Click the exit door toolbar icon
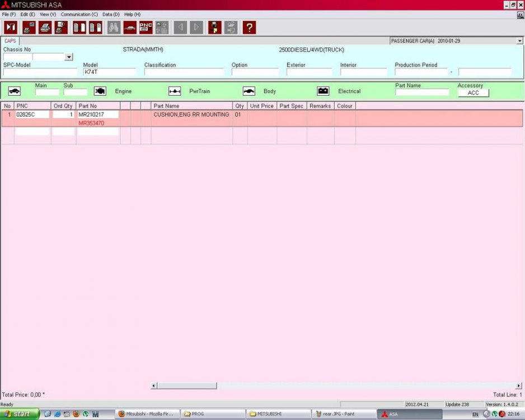 (11, 27)
